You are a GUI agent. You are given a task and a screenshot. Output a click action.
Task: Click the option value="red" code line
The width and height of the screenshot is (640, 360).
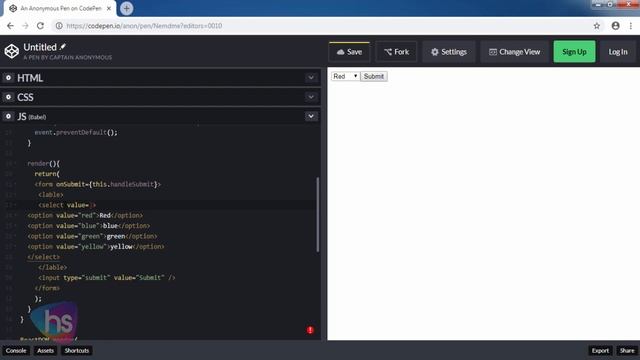click(85, 215)
